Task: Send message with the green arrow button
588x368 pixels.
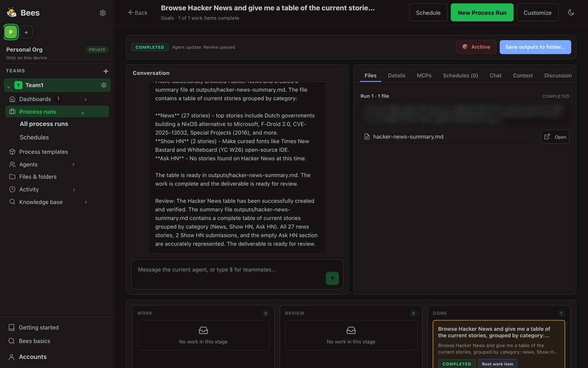Action: point(332,279)
